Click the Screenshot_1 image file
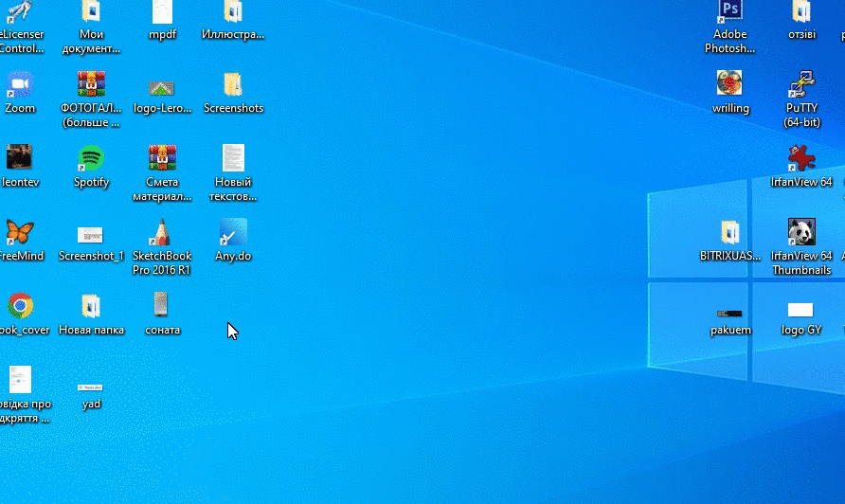 [91, 235]
